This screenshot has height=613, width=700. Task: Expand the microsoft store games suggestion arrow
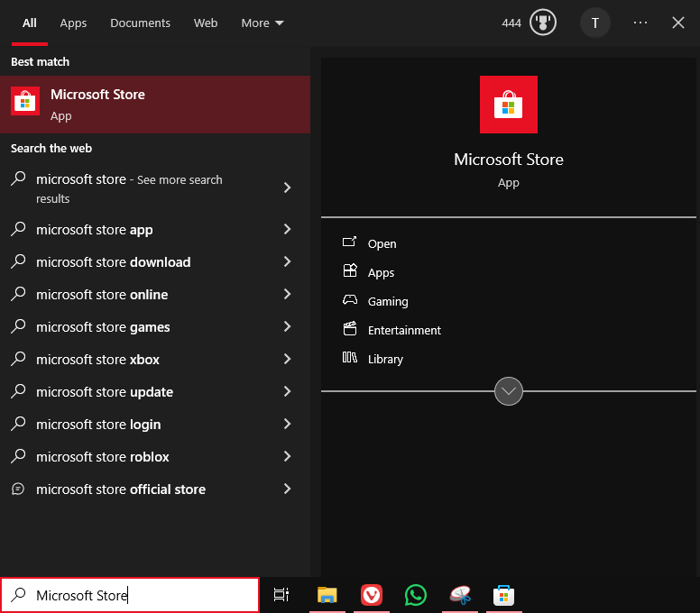[287, 327]
